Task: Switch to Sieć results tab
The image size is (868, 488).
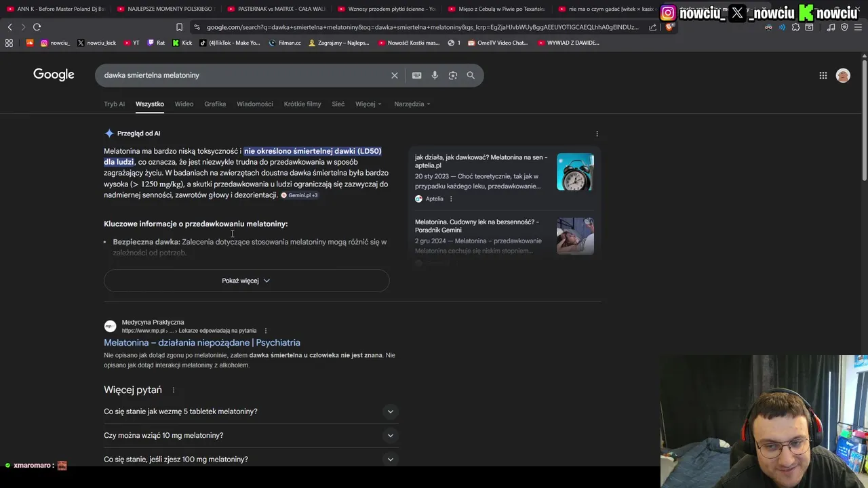Action: tap(338, 104)
